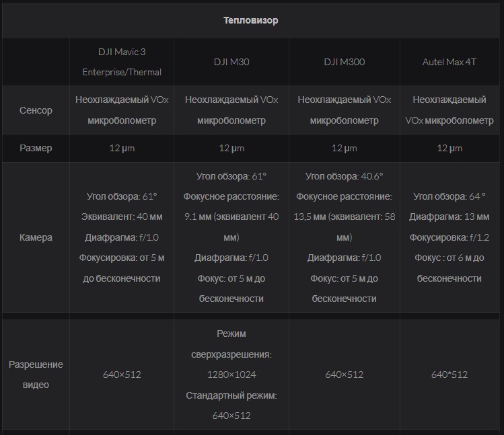Select the 'Тепловизор' table heading
Image resolution: width=504 pixels, height=435 pixels.
(251, 20)
